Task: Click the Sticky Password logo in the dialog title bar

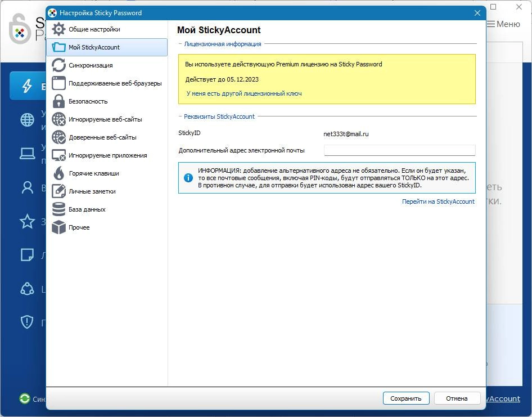Action: 52,13
